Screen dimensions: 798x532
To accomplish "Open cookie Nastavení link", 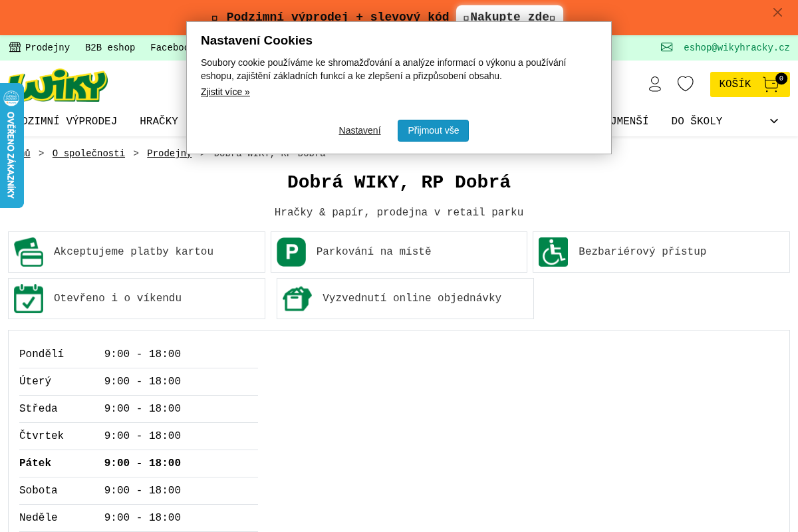I will pyautogui.click(x=360, y=130).
